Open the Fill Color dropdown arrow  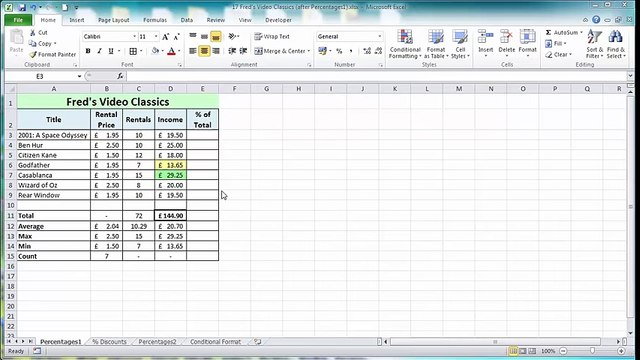162,51
